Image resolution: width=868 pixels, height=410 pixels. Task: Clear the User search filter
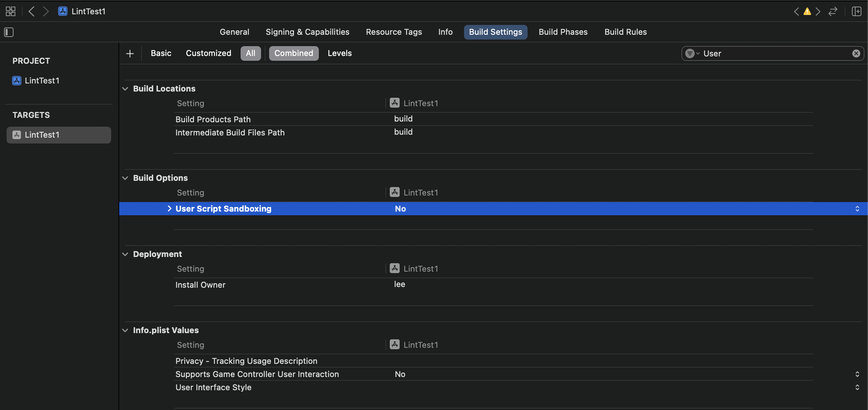pyautogui.click(x=856, y=53)
